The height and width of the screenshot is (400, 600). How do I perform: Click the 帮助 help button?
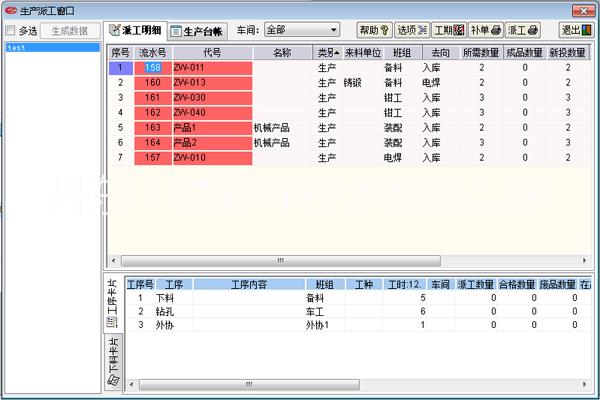[x=374, y=30]
